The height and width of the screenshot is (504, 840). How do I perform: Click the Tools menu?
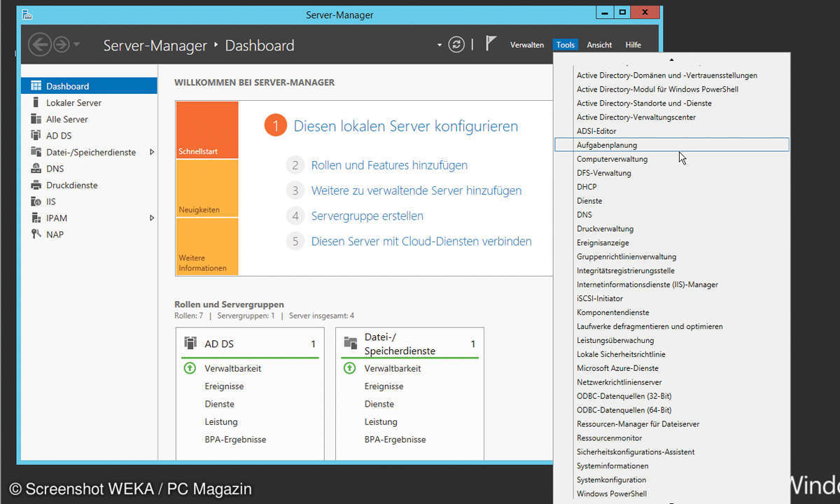click(x=566, y=45)
